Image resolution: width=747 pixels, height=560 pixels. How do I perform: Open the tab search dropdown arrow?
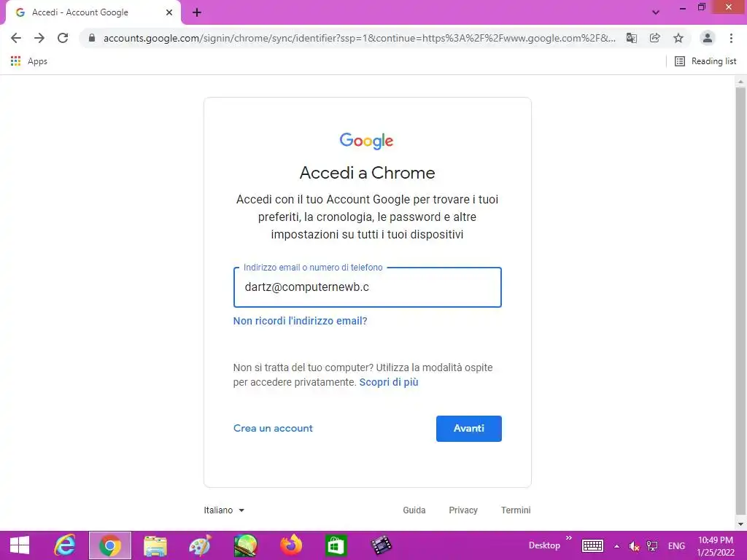point(656,12)
